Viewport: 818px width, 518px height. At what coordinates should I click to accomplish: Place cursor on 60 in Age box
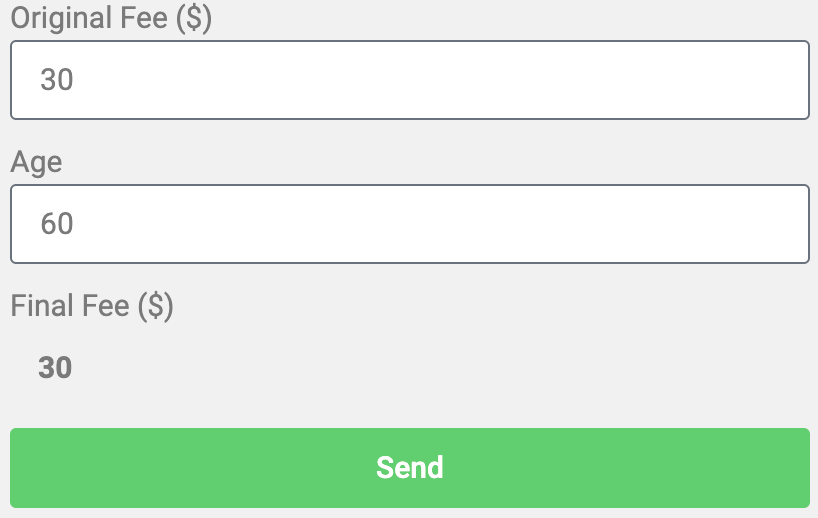click(56, 224)
